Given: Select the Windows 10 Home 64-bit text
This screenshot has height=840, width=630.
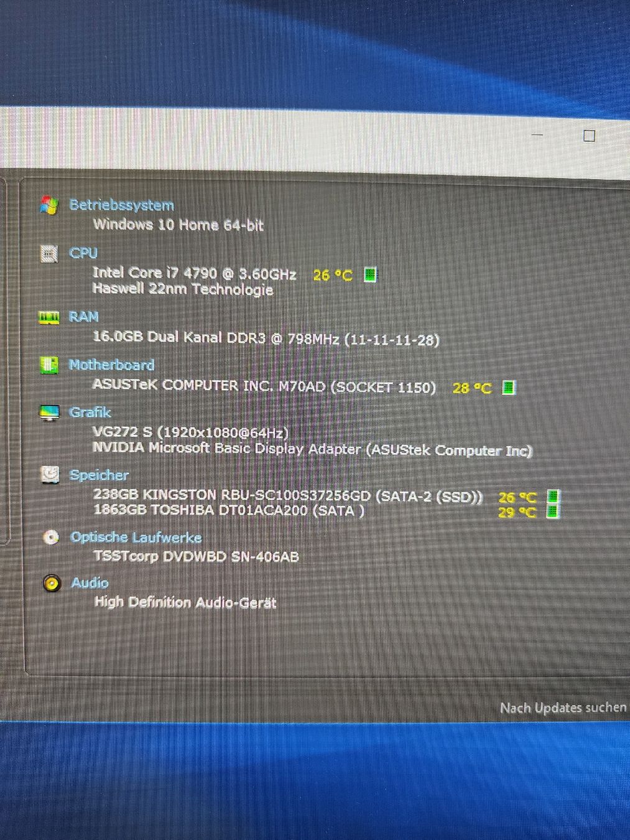Looking at the screenshot, I should tap(178, 225).
